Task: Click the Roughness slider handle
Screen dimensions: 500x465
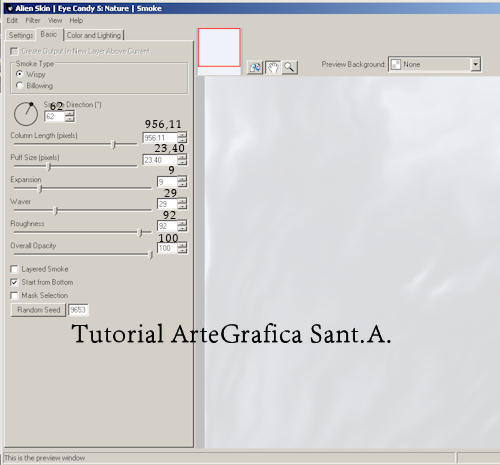Action: coord(140,232)
